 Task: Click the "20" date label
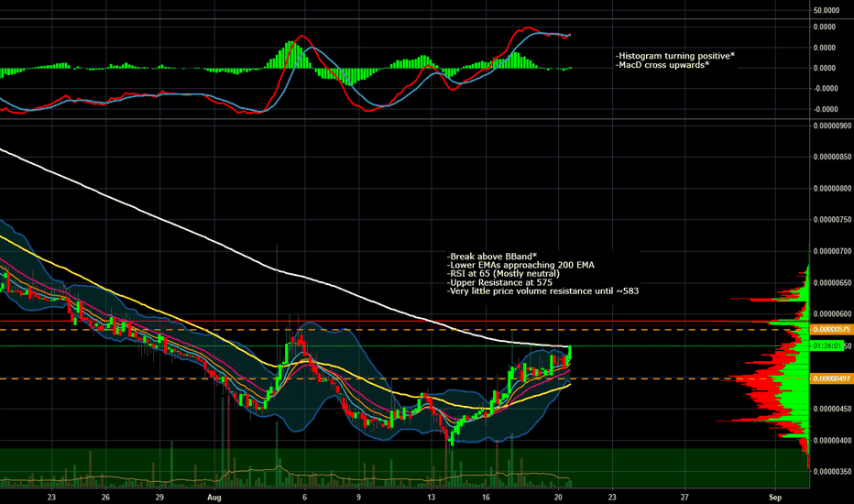558,498
